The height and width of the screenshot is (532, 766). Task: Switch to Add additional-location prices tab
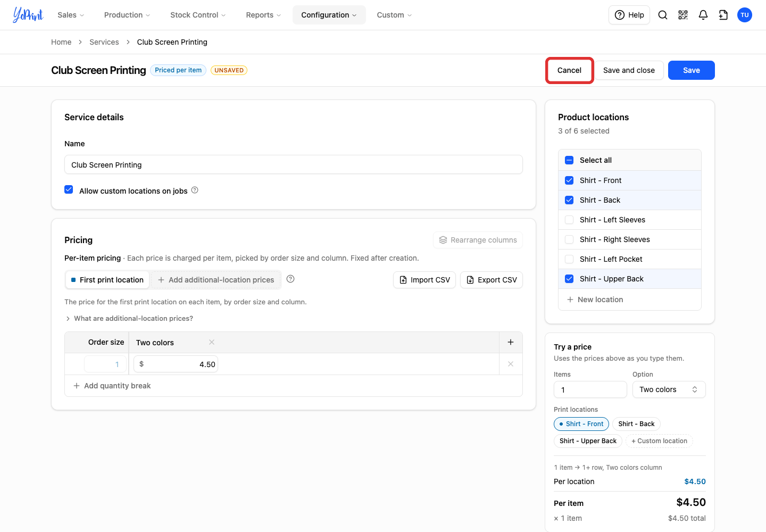(x=216, y=280)
